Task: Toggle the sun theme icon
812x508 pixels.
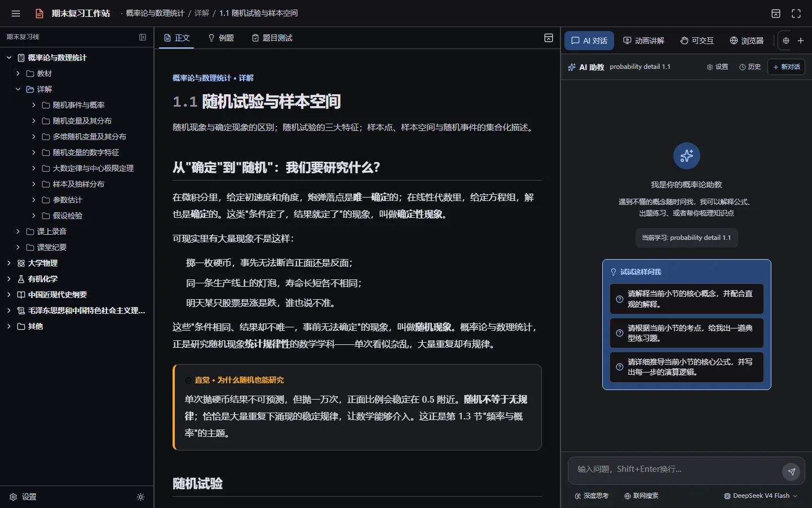Action: point(141,497)
